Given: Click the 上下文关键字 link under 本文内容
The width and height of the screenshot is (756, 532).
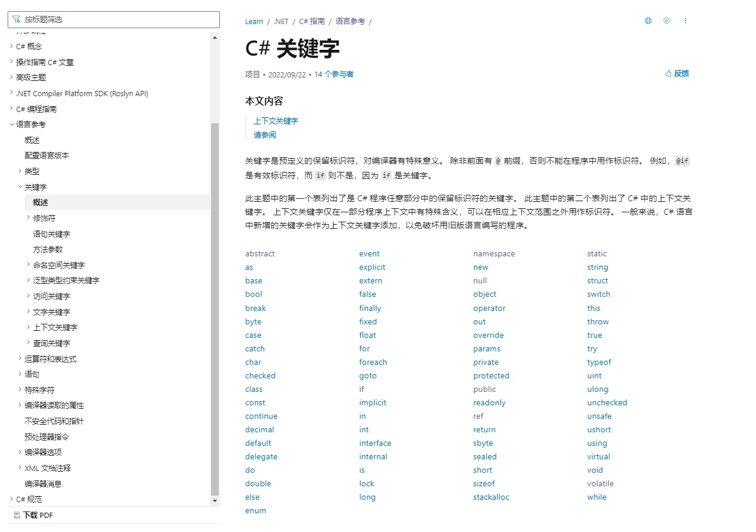Looking at the screenshot, I should click(x=276, y=121).
